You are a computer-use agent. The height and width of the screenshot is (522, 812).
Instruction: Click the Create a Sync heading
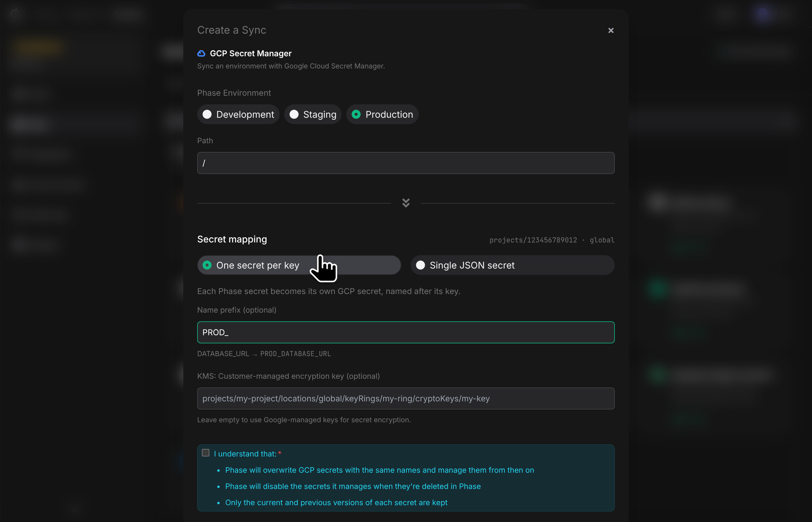click(x=232, y=30)
